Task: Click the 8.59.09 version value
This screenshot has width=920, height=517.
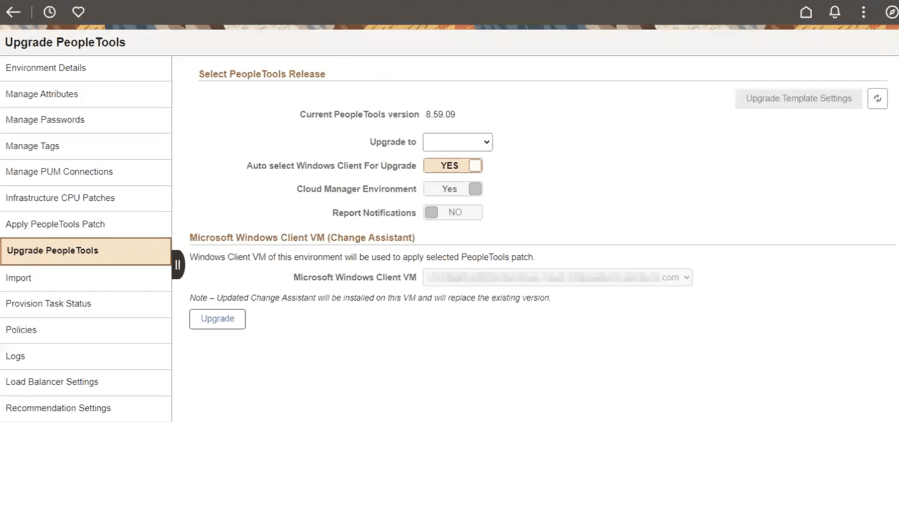Action: [x=440, y=114]
